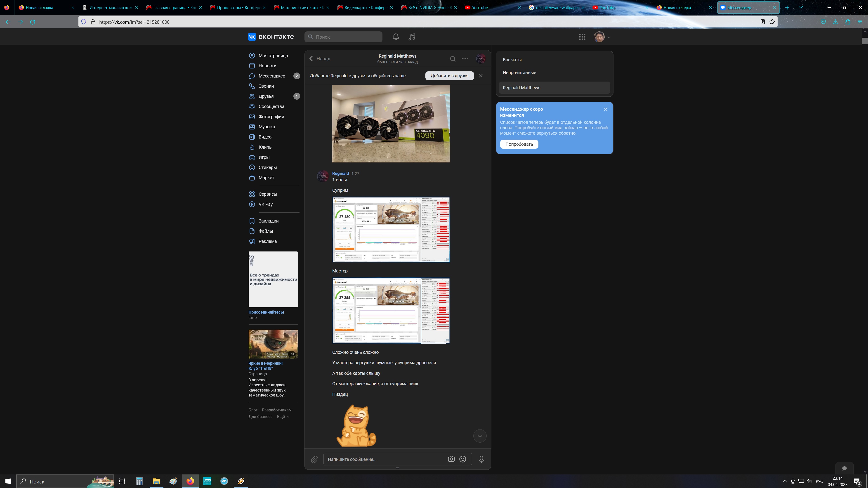The width and height of the screenshot is (868, 488).
Task: Click the Попробовать button
Action: click(x=519, y=144)
